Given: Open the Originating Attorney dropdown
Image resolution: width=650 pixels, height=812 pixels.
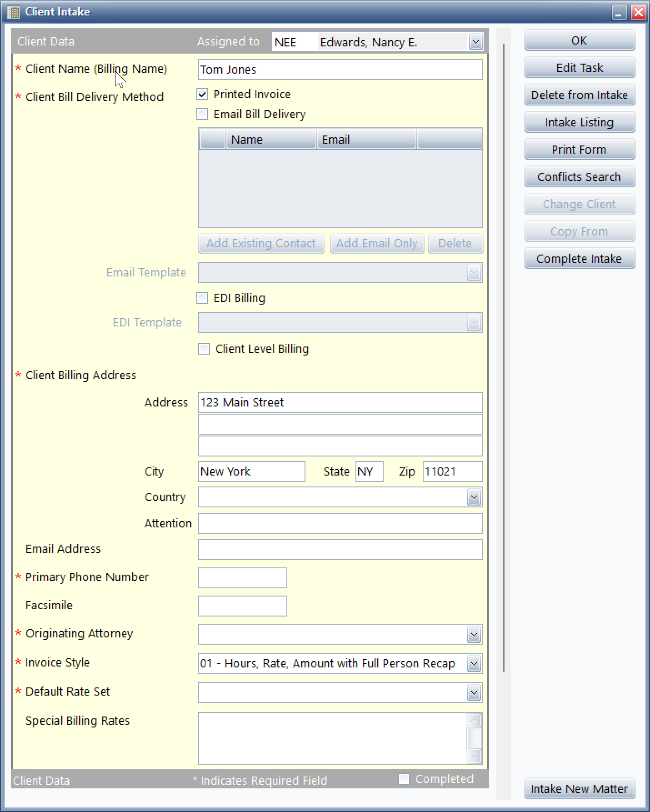Looking at the screenshot, I should [474, 634].
